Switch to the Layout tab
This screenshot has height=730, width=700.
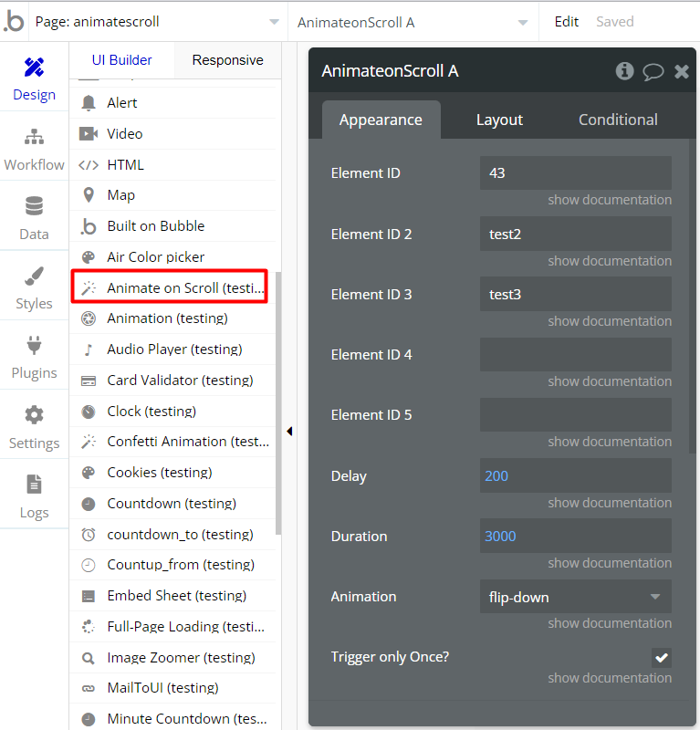pyautogui.click(x=499, y=120)
